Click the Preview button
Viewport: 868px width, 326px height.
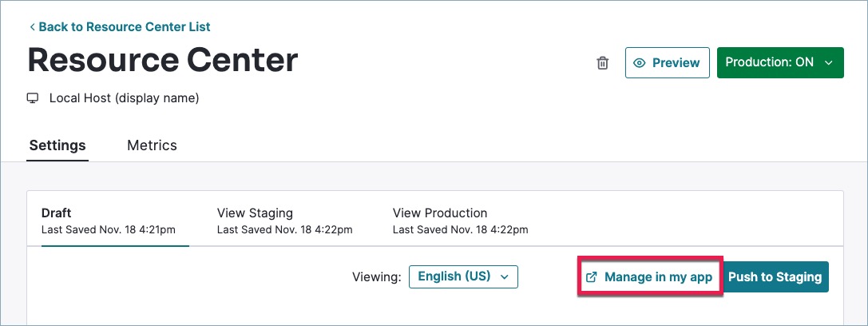668,63
